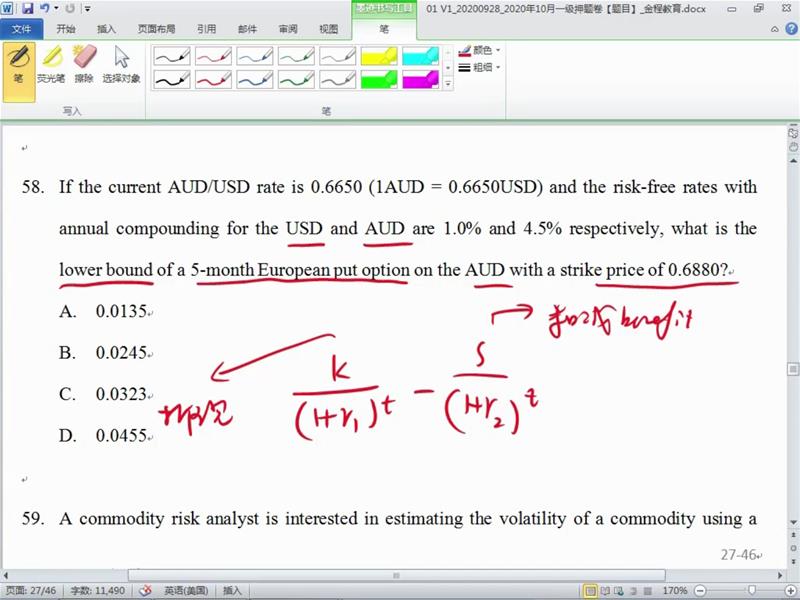Switch to Print Layout view
This screenshot has width=800, height=600.
pos(591,591)
